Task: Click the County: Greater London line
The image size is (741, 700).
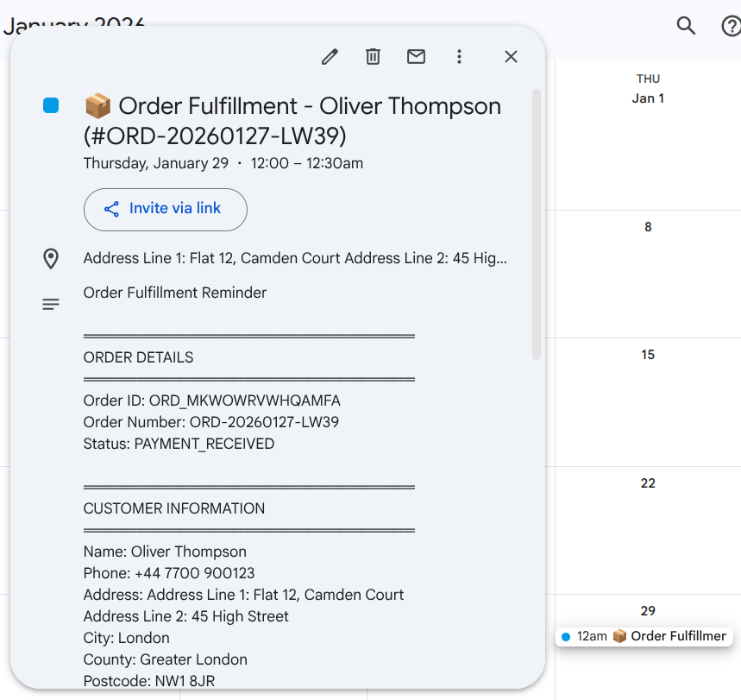Action: [x=166, y=659]
